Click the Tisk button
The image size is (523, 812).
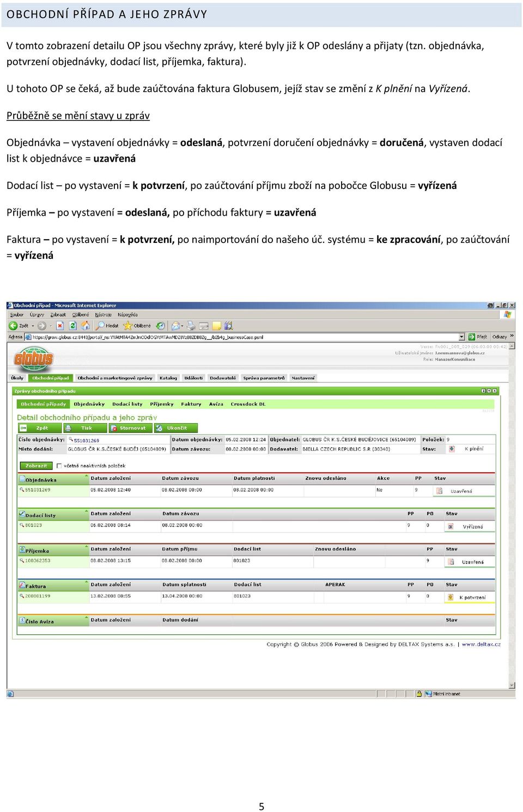point(84,428)
